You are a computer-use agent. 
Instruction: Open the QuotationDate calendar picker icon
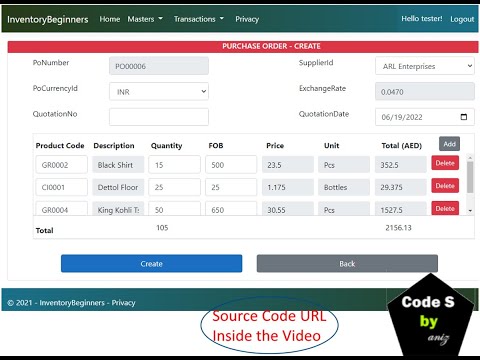click(464, 117)
